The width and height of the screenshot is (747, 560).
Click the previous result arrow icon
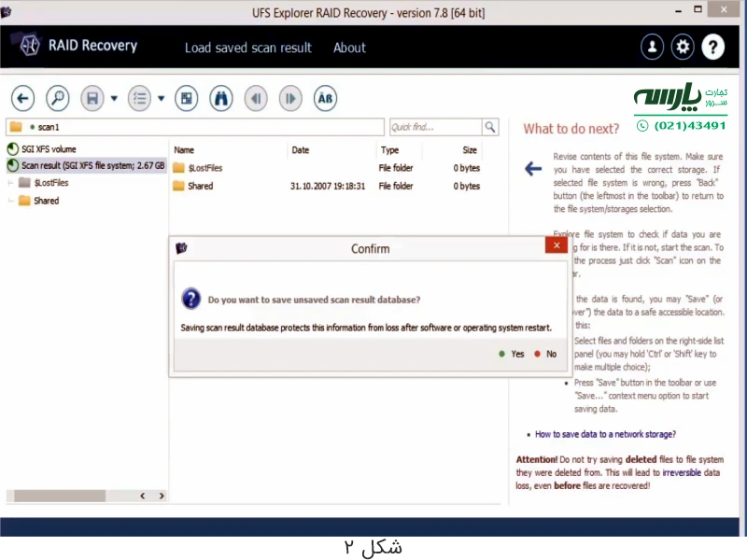(256, 98)
